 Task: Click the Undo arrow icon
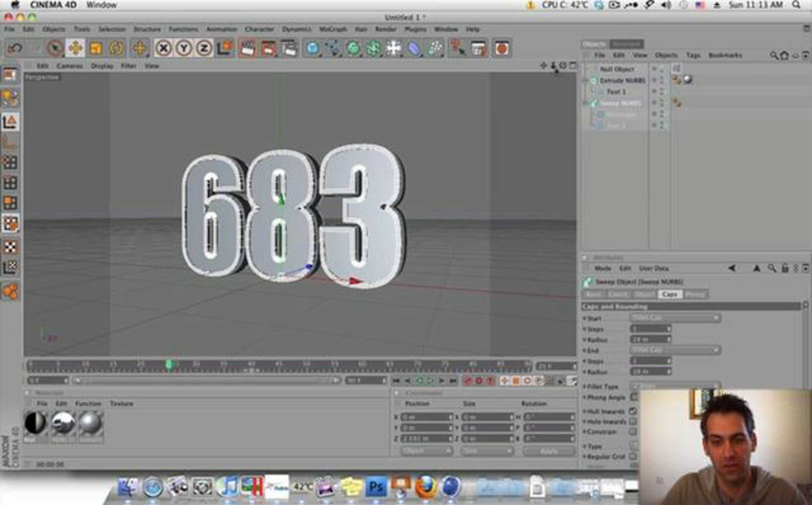point(15,48)
